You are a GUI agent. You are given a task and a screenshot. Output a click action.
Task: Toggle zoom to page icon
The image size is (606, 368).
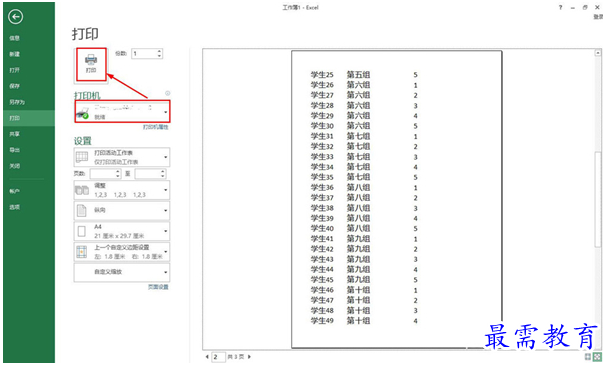597,356
